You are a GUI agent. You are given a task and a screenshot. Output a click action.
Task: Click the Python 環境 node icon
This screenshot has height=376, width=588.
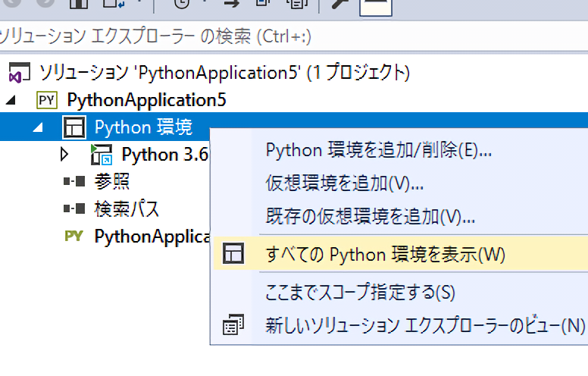point(73,127)
